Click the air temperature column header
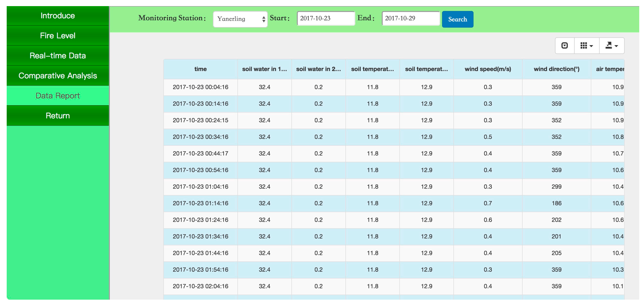Viewport: 644px width, 305px height. 609,69
